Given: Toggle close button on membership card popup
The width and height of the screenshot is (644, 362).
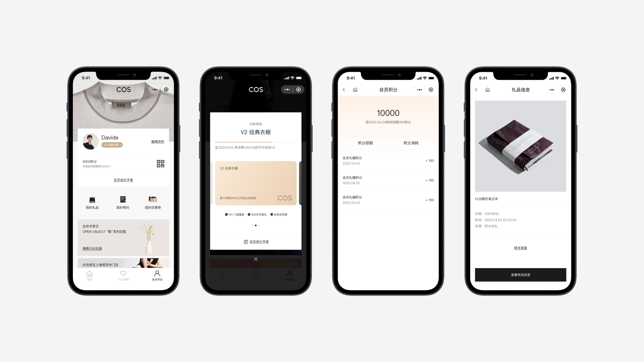Looking at the screenshot, I should 256,259.
